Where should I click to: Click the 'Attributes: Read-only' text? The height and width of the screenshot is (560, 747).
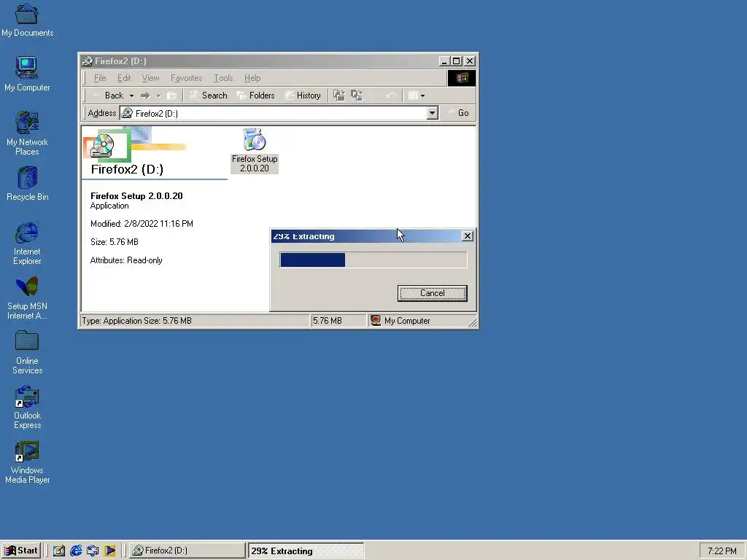tap(126, 260)
